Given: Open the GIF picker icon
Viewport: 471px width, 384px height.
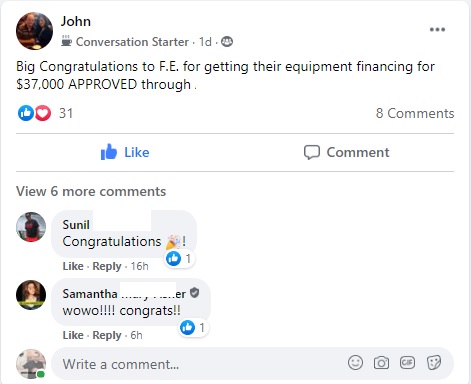Looking at the screenshot, I should point(407,363).
